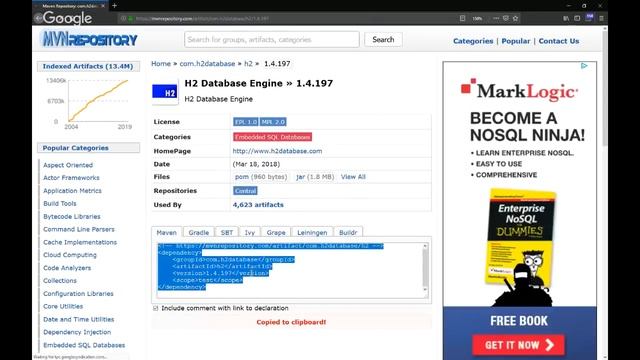This screenshot has height=360, width=640.
Task: Click the AdChoices icon on the ad
Action: (584, 66)
